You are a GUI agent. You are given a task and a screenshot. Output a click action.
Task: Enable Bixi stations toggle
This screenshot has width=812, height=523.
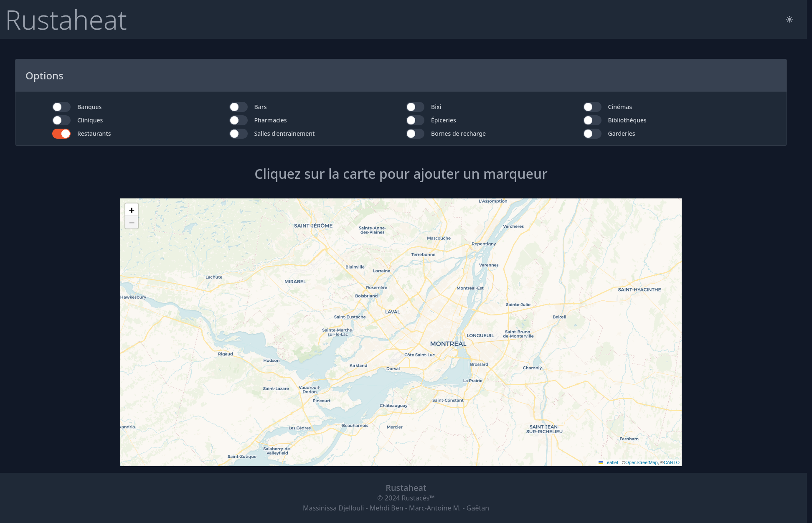[x=415, y=107]
